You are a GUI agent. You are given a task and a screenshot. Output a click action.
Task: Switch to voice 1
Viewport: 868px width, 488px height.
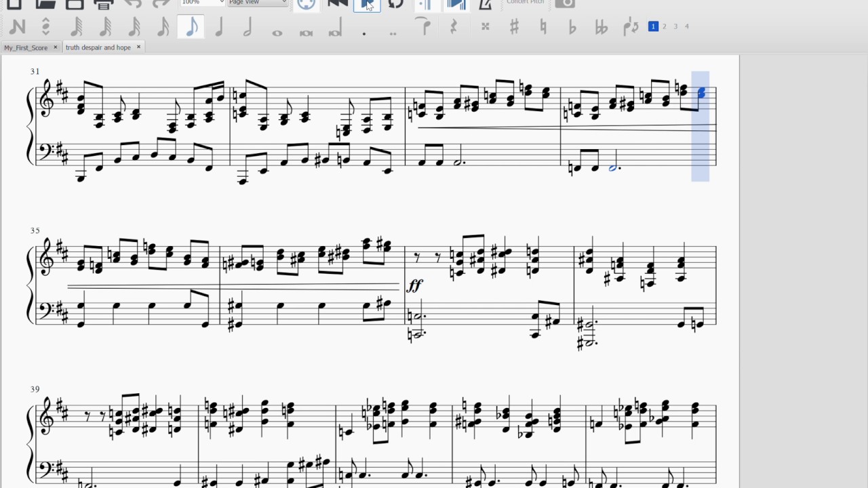[x=653, y=26]
